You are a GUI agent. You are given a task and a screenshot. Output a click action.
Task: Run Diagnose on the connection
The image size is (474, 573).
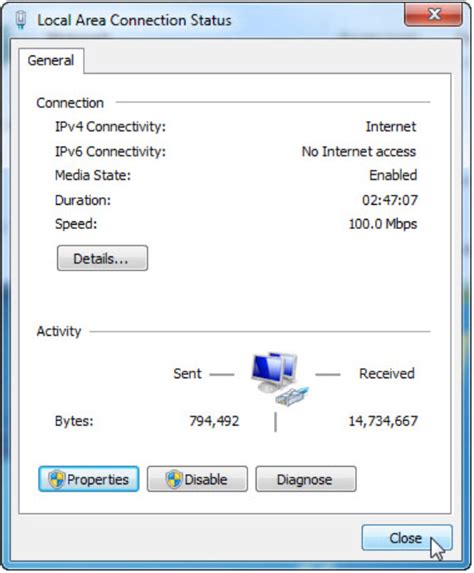tap(306, 479)
